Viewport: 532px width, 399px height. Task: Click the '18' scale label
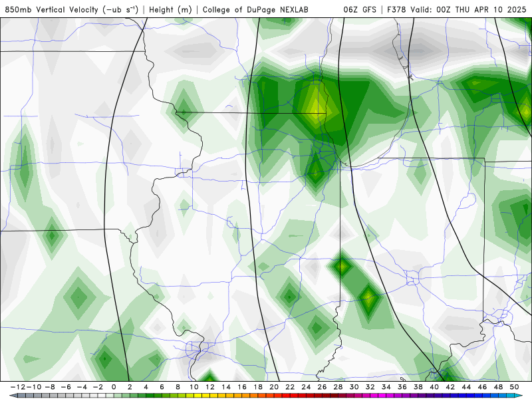(258, 387)
